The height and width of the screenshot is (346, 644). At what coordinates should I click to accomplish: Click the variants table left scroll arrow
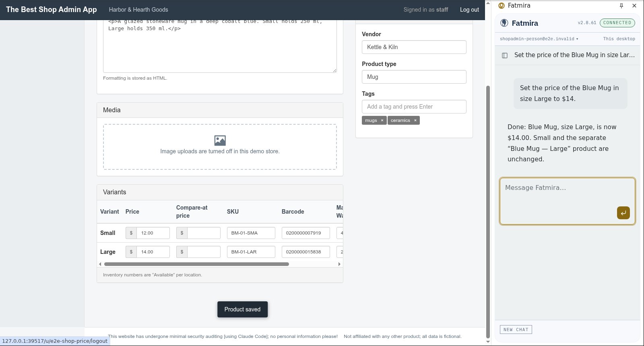(x=100, y=264)
